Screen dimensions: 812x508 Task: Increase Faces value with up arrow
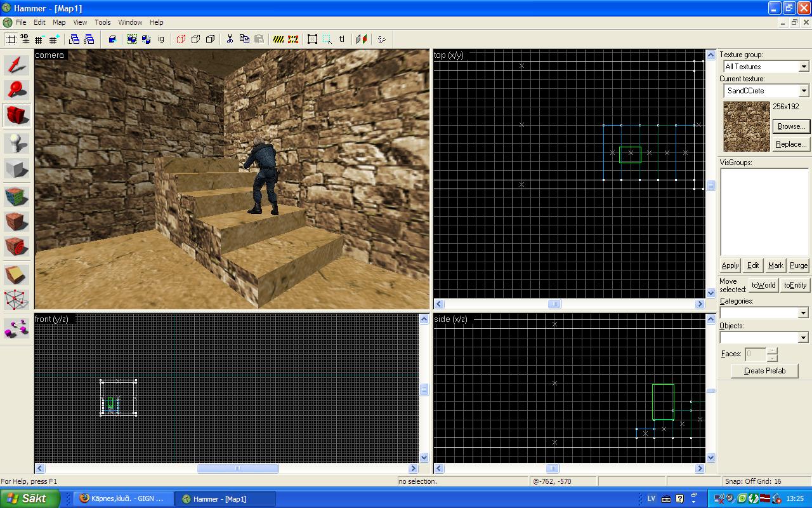pos(771,351)
